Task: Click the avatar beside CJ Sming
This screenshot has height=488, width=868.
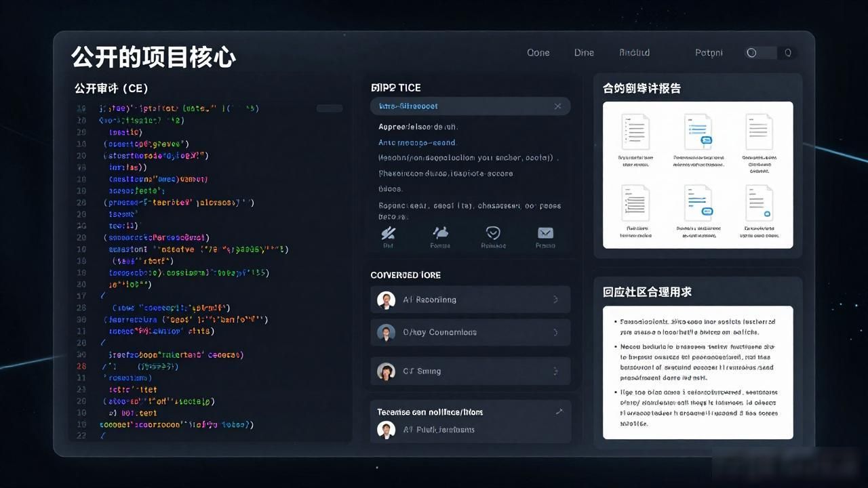Action: [386, 371]
